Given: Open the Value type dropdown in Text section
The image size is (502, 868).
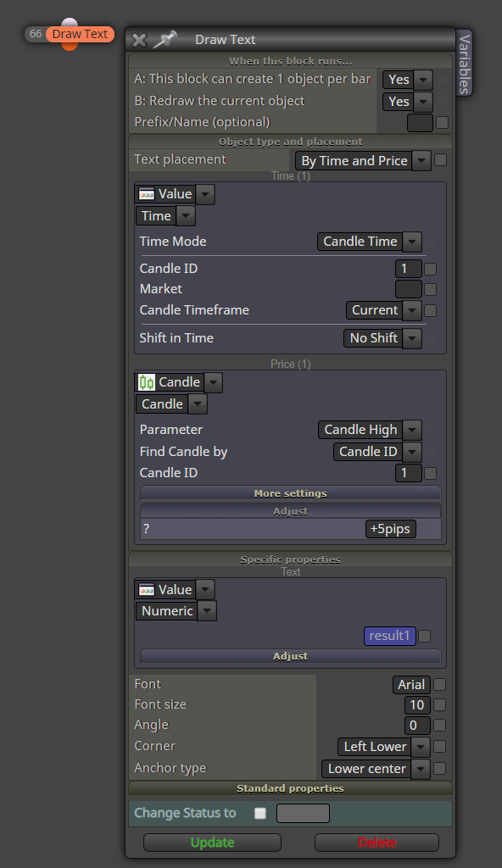Looking at the screenshot, I should click(x=205, y=590).
